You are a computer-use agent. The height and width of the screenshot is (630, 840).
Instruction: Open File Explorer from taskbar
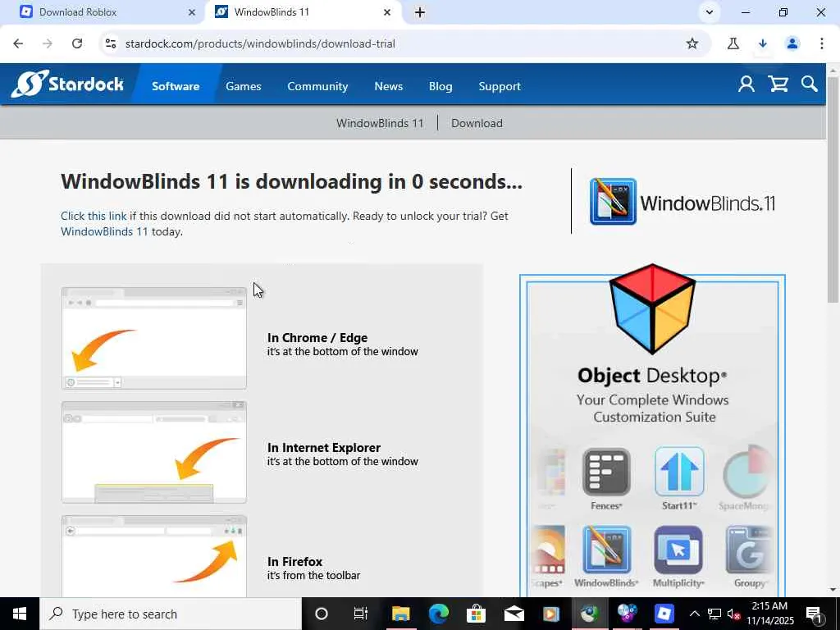[x=400, y=614]
